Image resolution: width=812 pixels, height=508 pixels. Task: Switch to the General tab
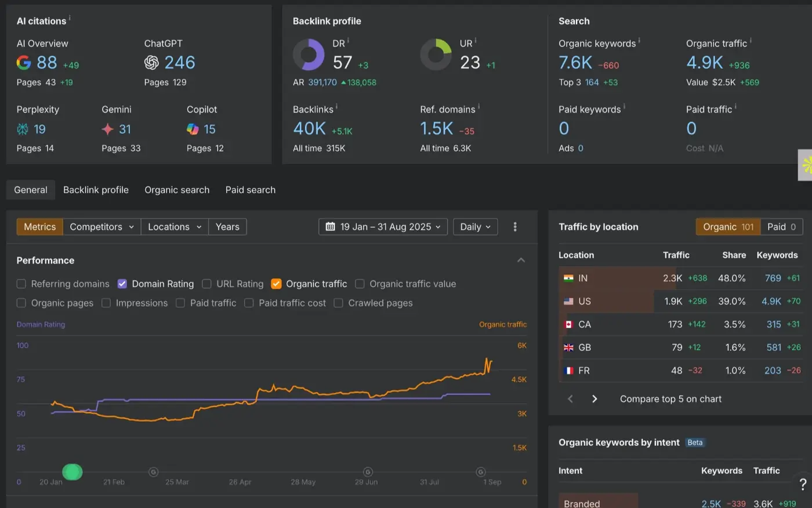[31, 190]
